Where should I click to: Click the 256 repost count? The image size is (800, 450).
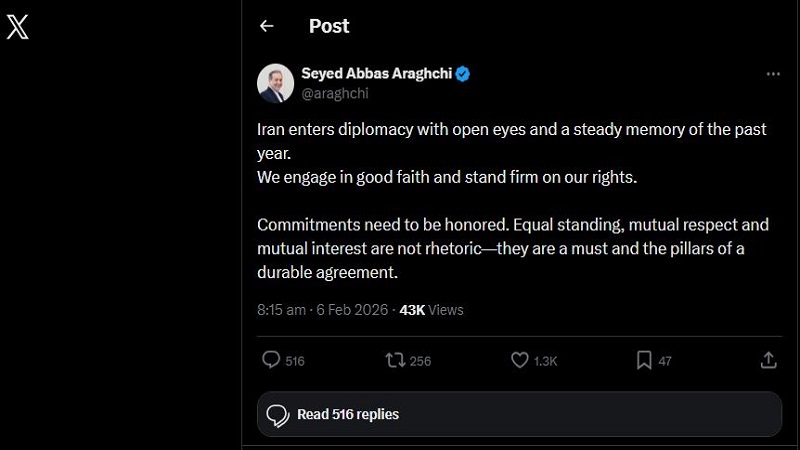click(x=420, y=361)
